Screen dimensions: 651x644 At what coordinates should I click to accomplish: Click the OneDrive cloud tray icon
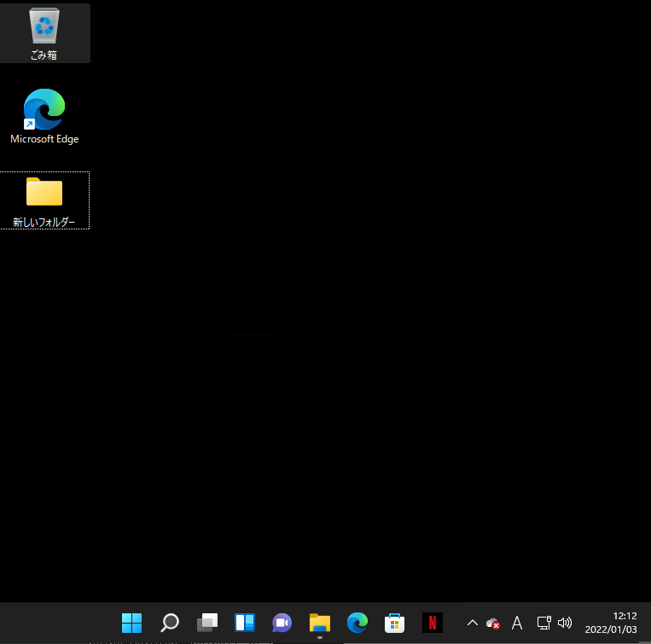(493, 624)
